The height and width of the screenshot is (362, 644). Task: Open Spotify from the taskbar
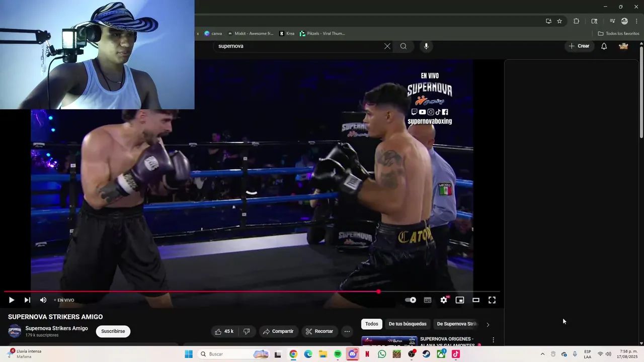(x=338, y=354)
